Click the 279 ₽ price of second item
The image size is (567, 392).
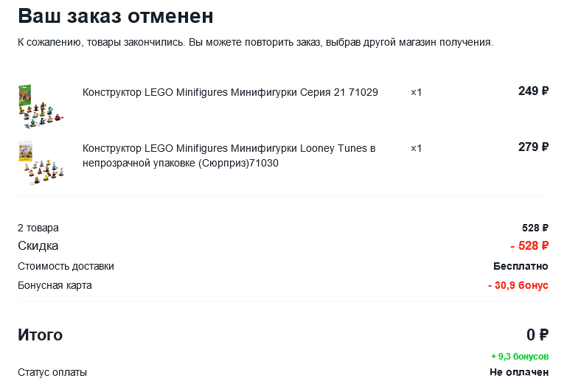point(533,147)
